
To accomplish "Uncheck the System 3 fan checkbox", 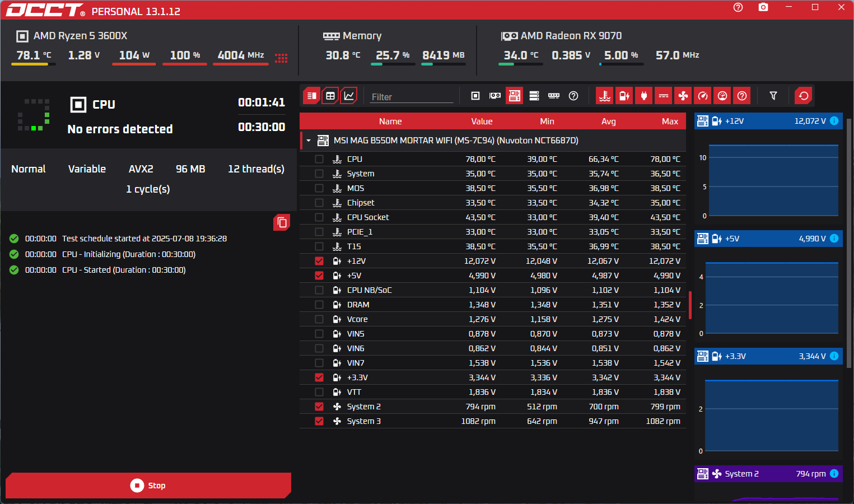I will (319, 421).
